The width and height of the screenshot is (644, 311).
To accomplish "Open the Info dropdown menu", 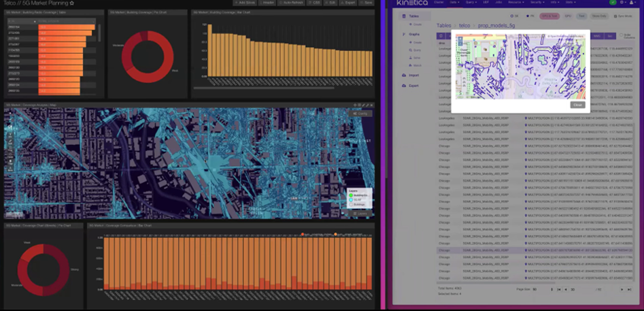I will point(555,3).
